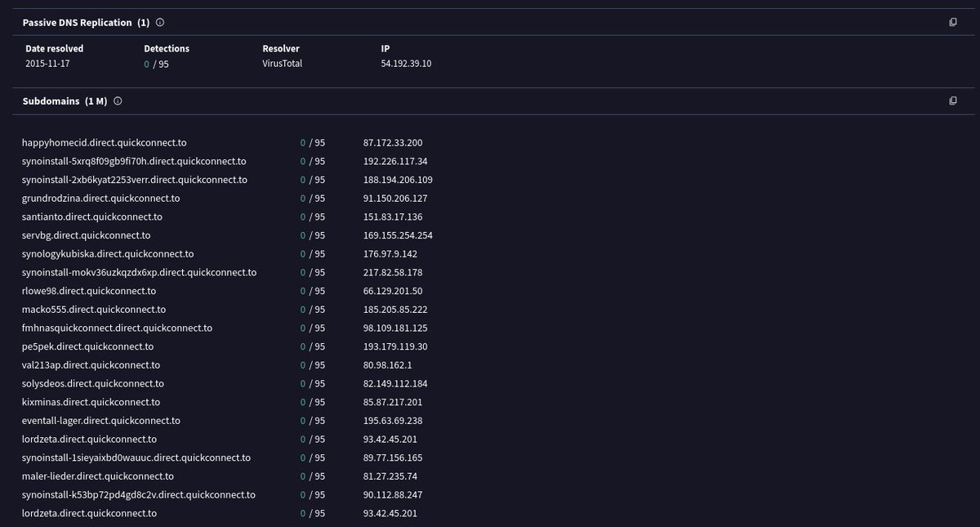Open santianto.direct.quickconnect.to subdomain
This screenshot has width=980, height=527.
(x=92, y=217)
